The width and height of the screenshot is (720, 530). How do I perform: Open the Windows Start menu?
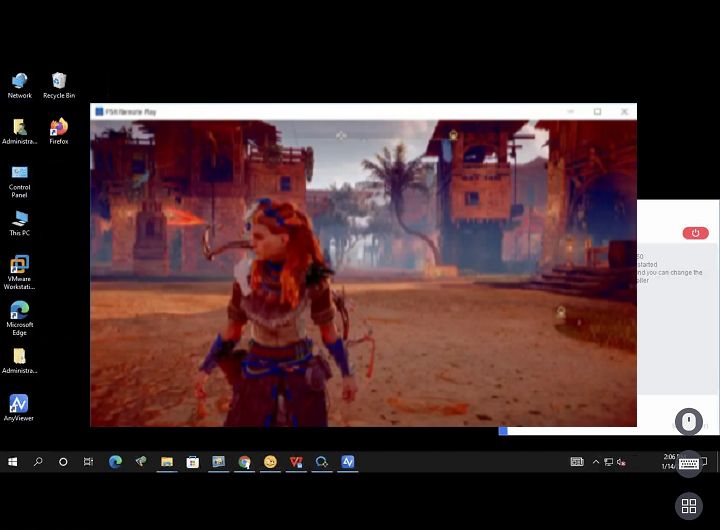point(13,462)
